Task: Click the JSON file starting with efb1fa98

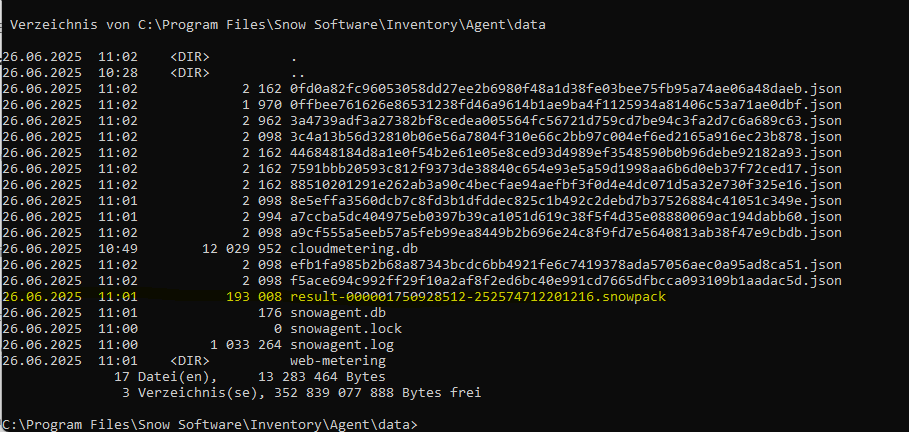Action: (565, 264)
